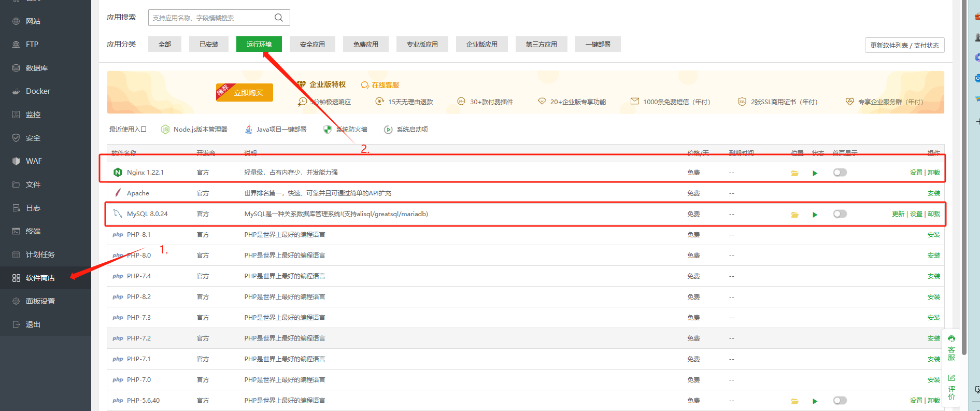Open the 网站 sidebar menu
The width and height of the screenshot is (980, 411).
click(x=33, y=21)
